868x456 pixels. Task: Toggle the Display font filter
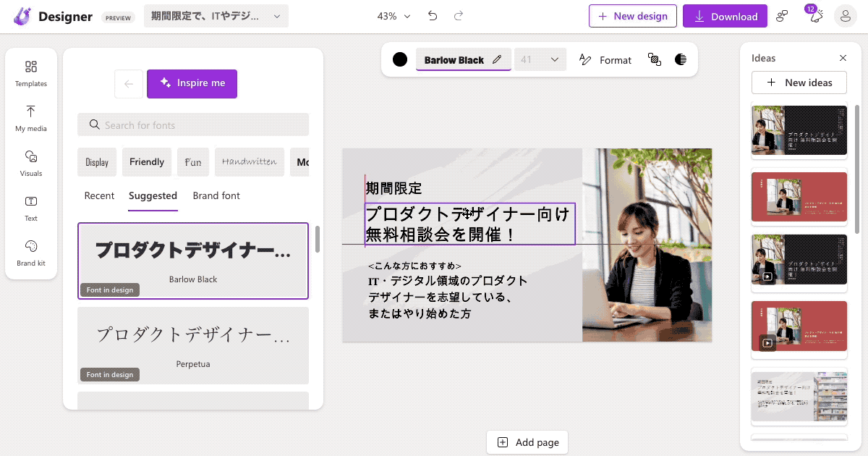coord(96,161)
